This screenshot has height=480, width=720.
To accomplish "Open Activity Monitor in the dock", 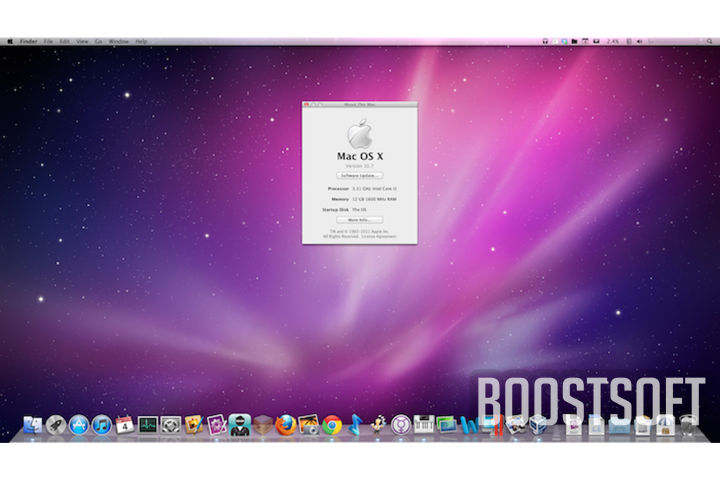I will pos(148,425).
